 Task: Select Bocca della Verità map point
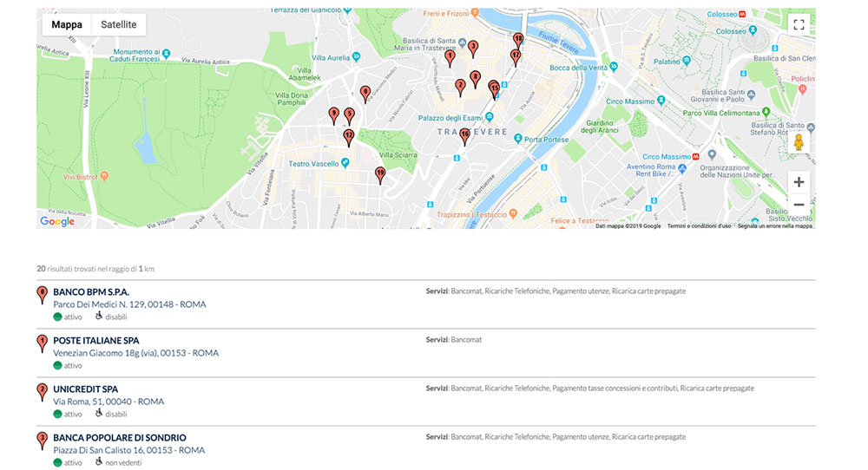tap(614, 67)
